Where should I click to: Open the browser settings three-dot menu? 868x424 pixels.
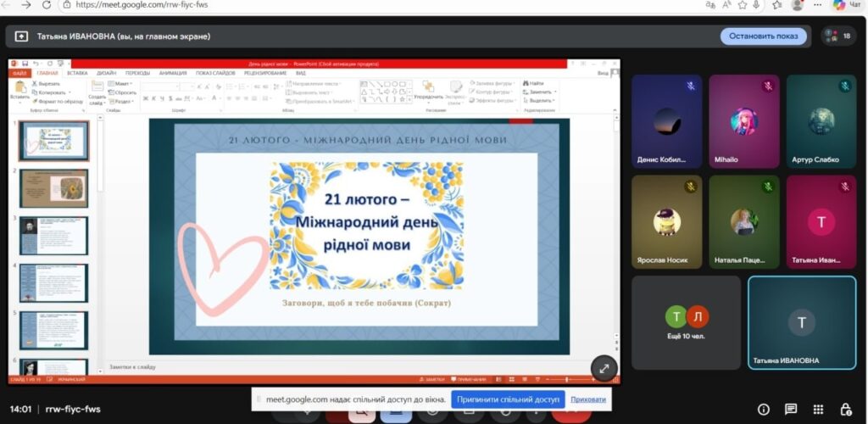click(x=815, y=5)
